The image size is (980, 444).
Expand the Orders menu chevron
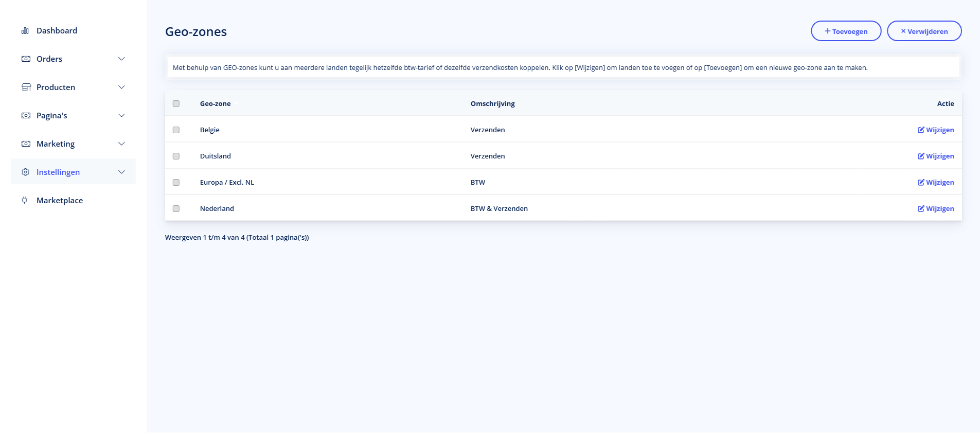[121, 59]
